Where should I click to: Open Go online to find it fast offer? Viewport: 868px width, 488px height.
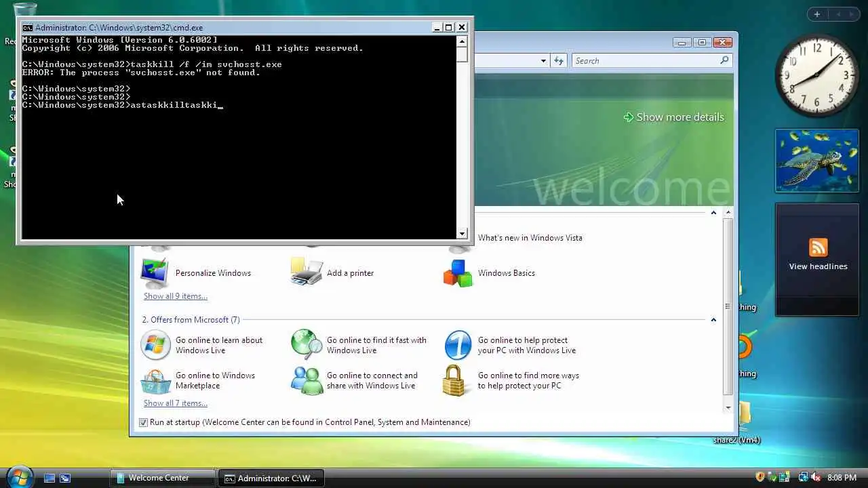coord(359,346)
